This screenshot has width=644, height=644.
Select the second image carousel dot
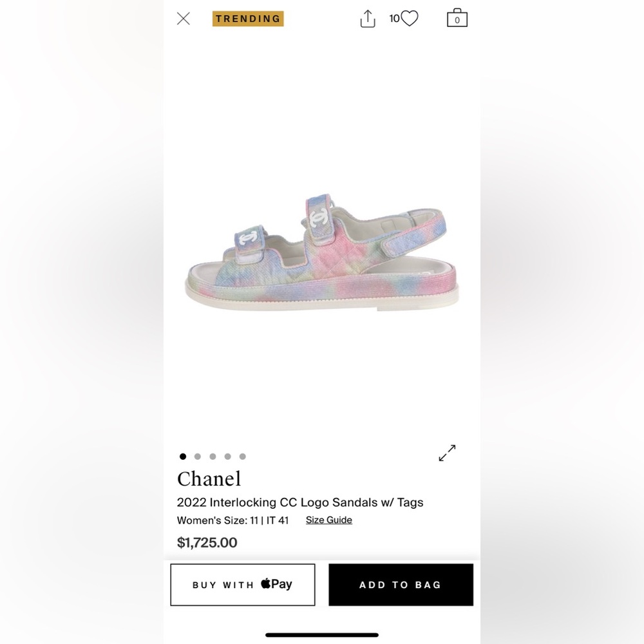point(198,456)
